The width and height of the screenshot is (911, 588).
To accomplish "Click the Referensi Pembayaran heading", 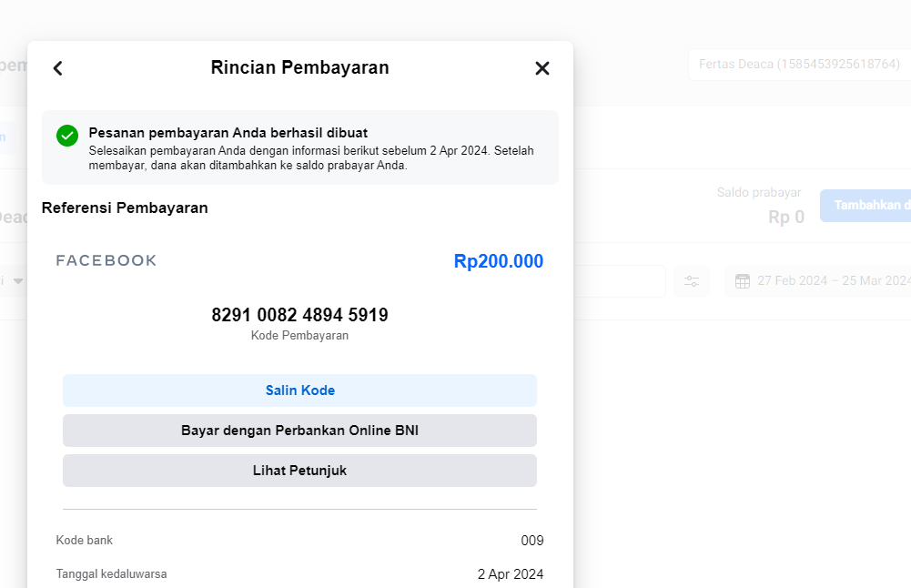I will click(x=125, y=208).
